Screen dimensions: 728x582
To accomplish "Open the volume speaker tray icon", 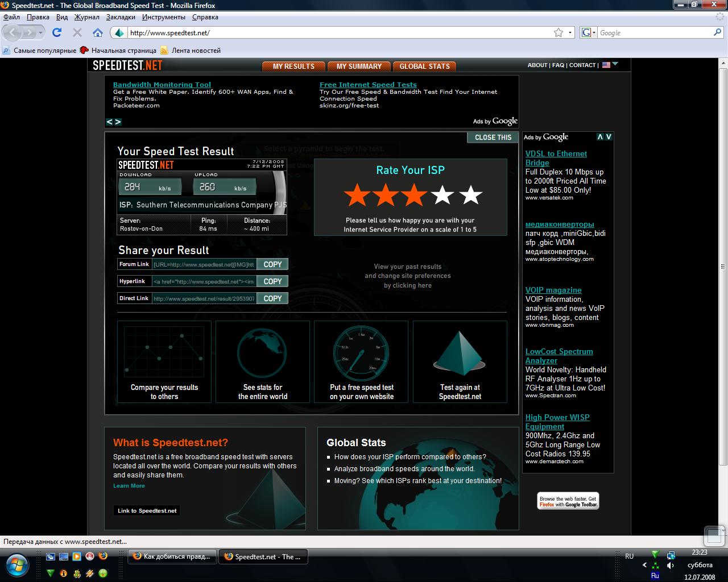I will point(671,566).
